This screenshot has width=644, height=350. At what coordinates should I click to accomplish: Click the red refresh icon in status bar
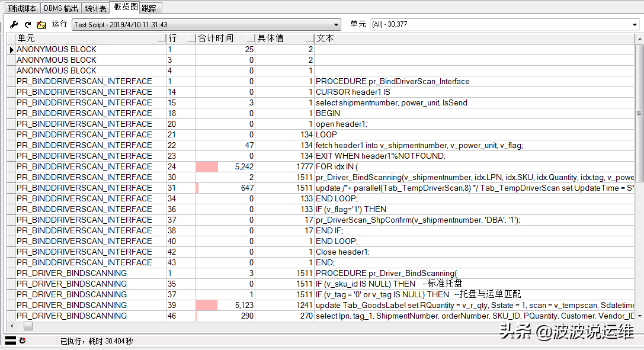tap(23, 341)
